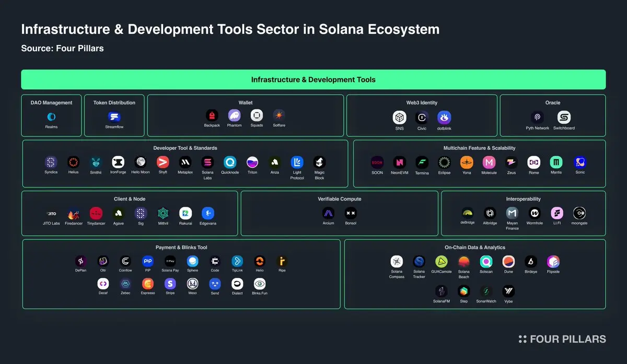Select the Dune icon
The width and height of the screenshot is (627, 364).
508,262
